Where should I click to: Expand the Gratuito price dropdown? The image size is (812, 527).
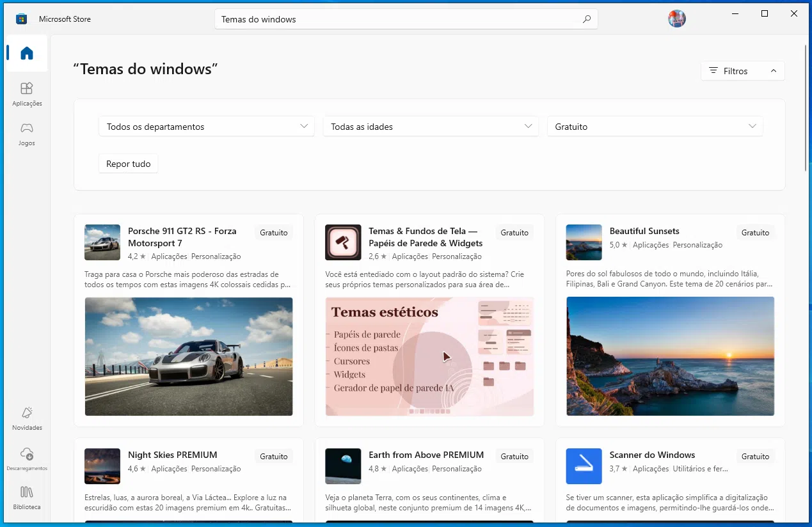pos(655,126)
